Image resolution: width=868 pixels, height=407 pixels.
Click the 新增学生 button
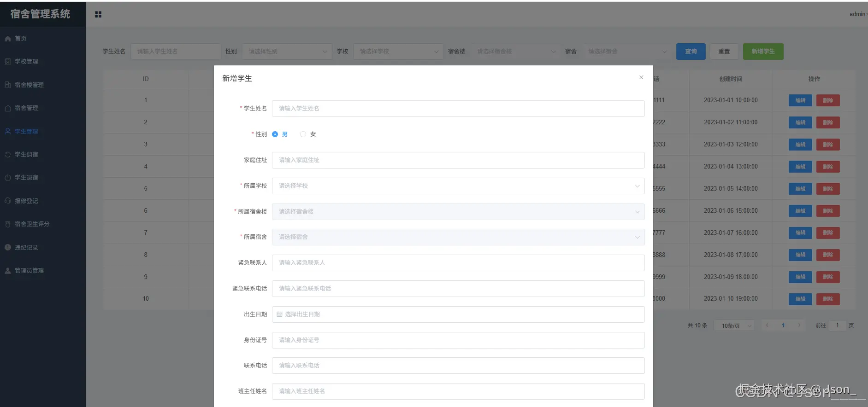[763, 52]
